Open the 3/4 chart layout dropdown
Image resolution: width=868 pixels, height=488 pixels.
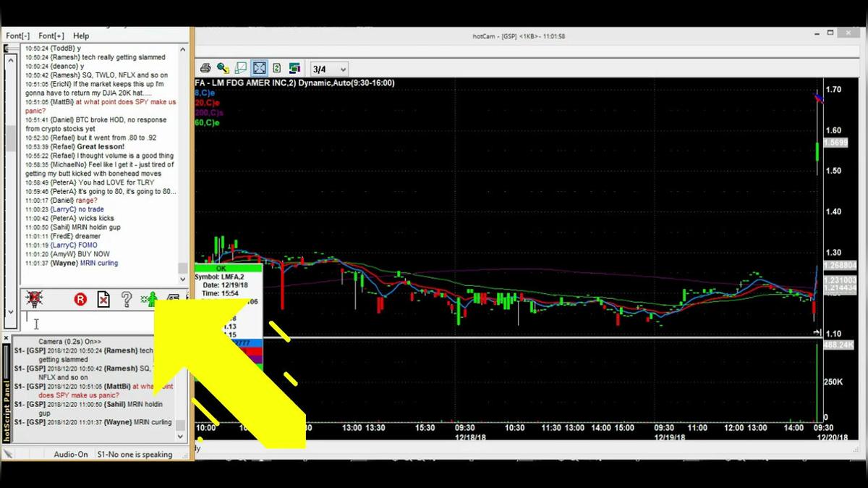tap(329, 70)
